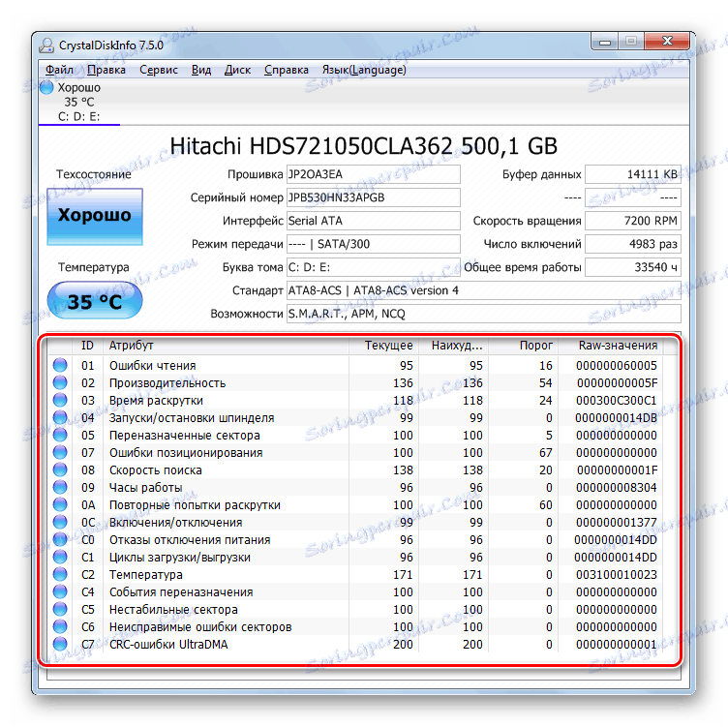Click the Общее время работы value 33540 ч

coord(633,267)
